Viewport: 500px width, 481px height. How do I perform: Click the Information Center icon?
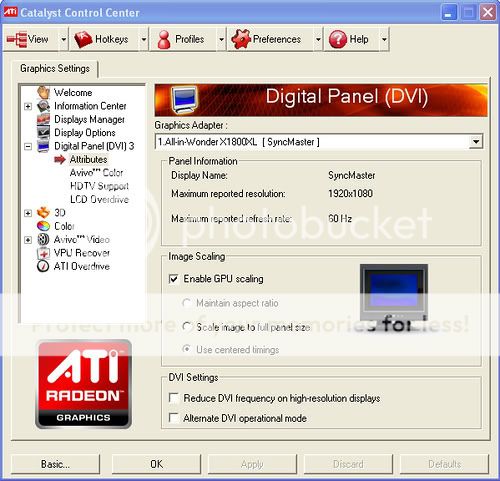pyautogui.click(x=44, y=106)
